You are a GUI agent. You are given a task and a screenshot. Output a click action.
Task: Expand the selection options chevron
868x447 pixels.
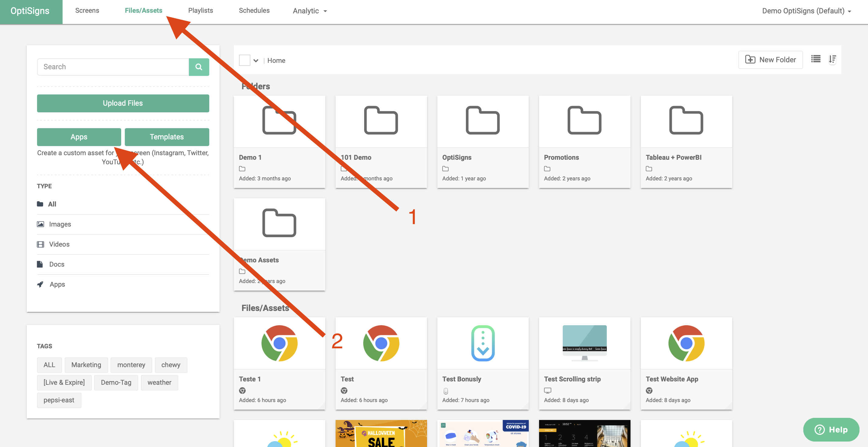click(256, 61)
